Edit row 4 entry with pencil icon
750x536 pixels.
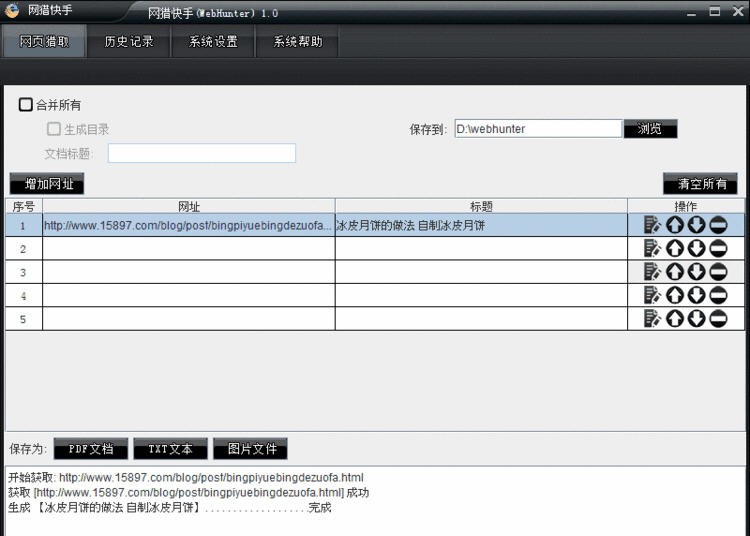point(652,295)
